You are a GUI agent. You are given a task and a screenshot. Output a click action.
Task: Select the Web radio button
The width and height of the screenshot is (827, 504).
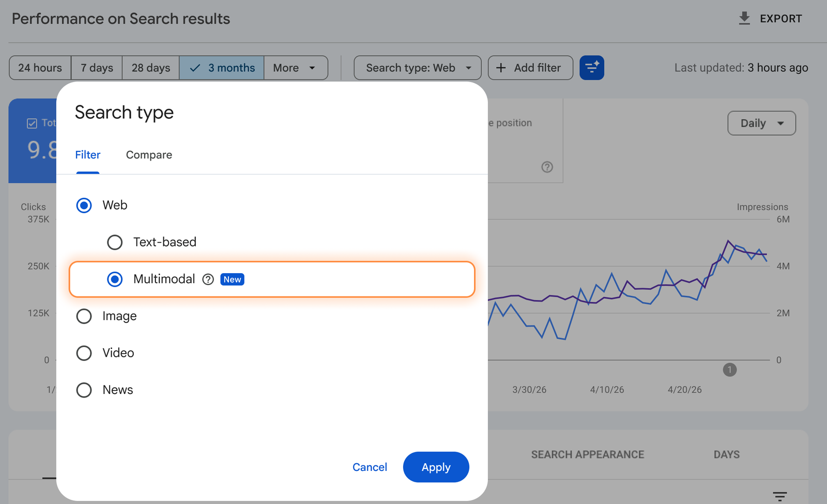point(84,206)
